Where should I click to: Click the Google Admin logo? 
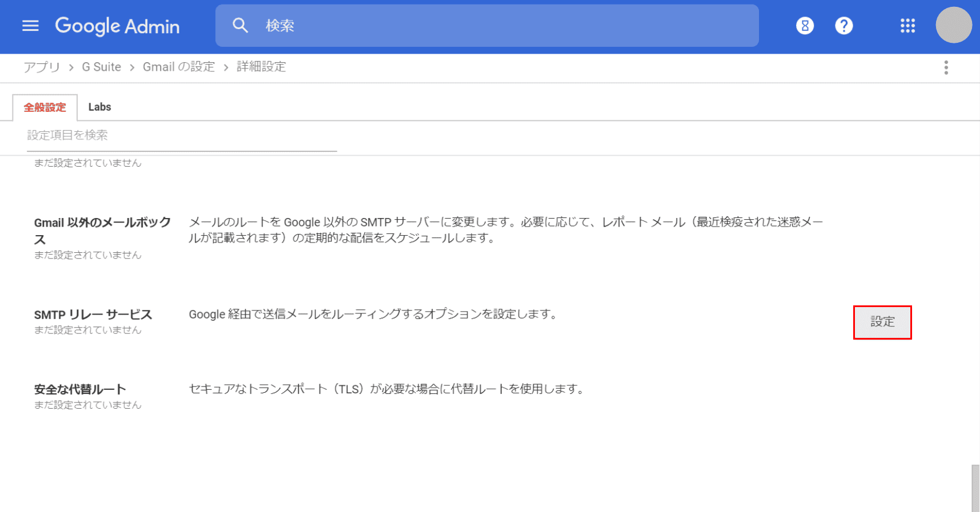[117, 26]
